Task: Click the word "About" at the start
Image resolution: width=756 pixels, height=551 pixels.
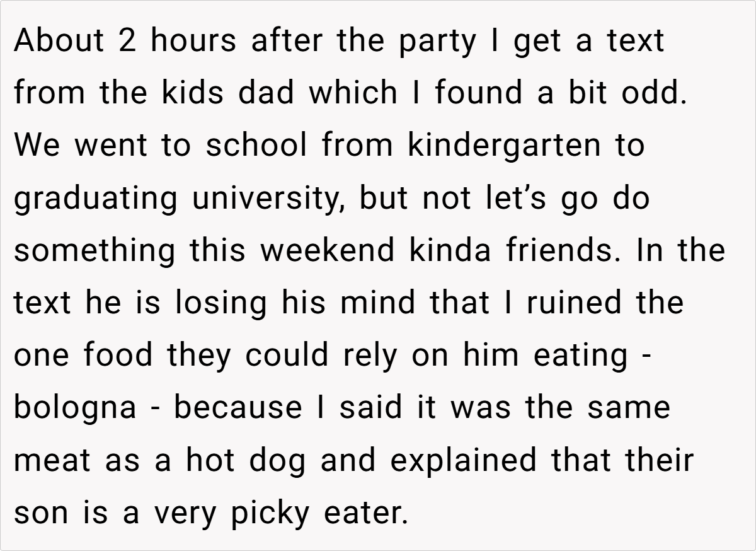Action: point(59,41)
